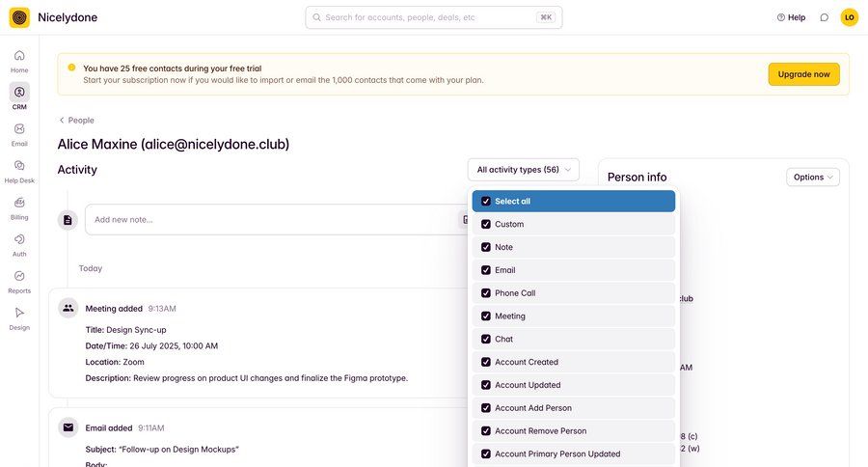Uncheck Account Primary Person Updated checkbox
The width and height of the screenshot is (868, 467).
coord(485,454)
